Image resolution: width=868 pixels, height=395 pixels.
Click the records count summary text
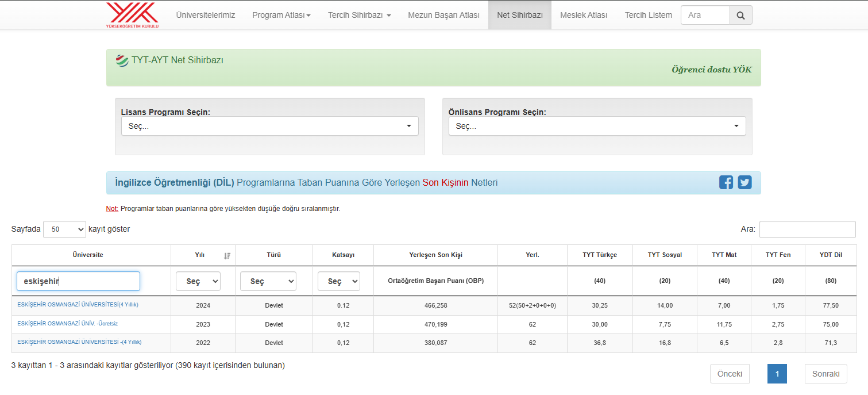148,365
